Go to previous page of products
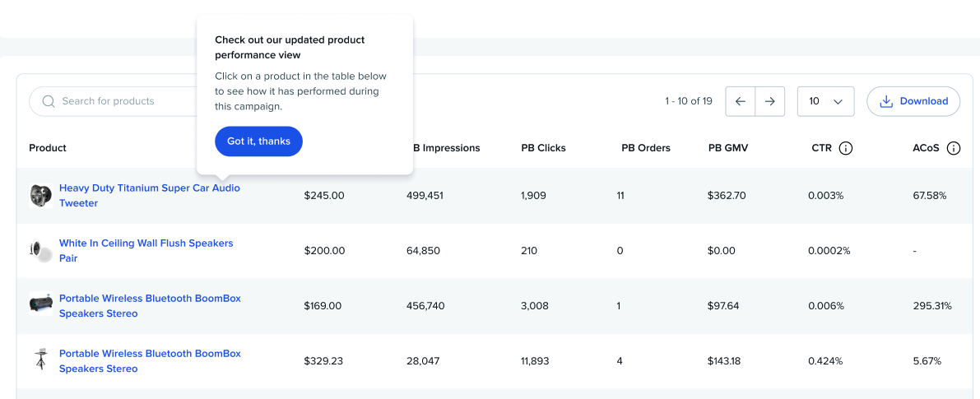This screenshot has height=399, width=980. (740, 101)
